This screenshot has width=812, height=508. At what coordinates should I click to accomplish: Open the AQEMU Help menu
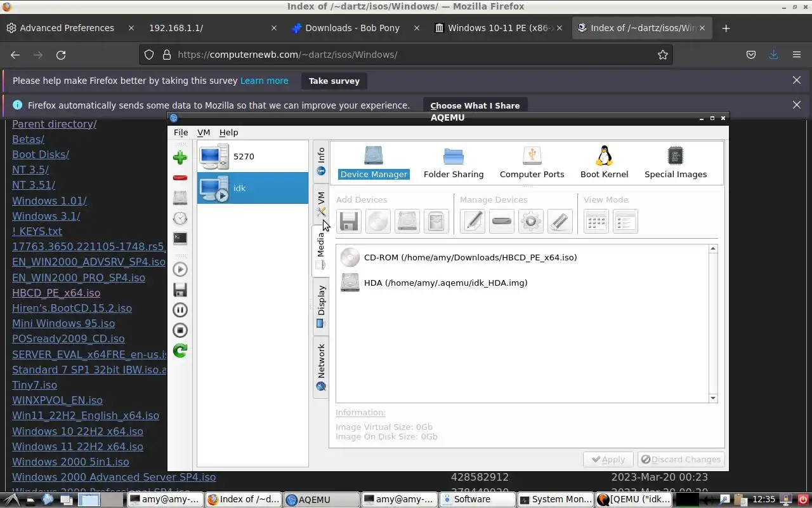coord(228,132)
